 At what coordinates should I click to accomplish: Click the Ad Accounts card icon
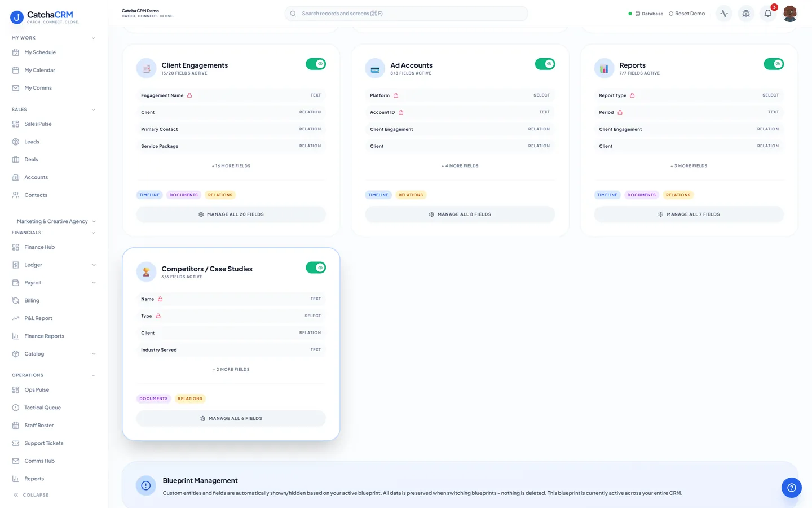[375, 68]
